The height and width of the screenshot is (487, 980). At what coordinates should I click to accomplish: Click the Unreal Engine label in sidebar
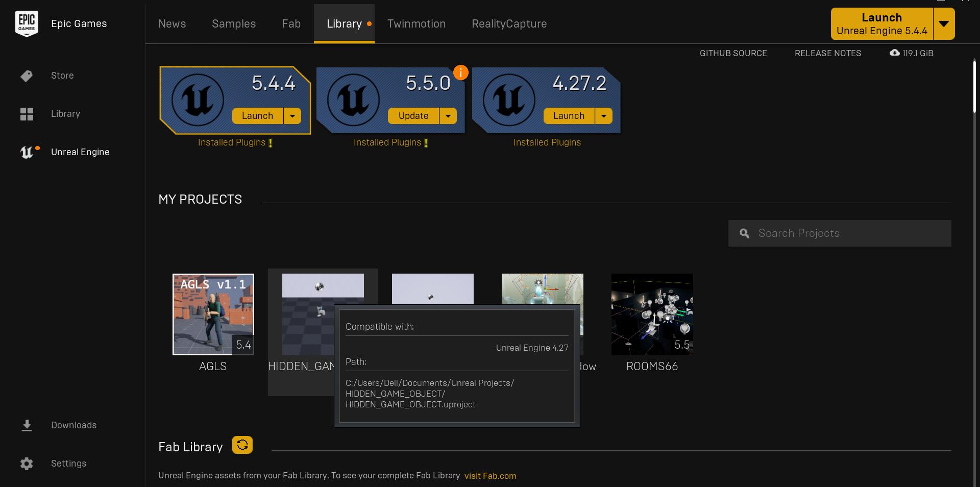point(80,152)
